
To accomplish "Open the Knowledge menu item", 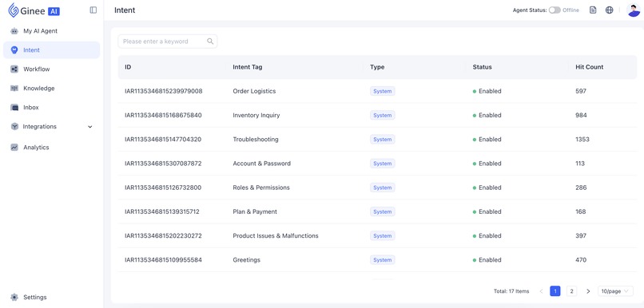I will 39,89.
